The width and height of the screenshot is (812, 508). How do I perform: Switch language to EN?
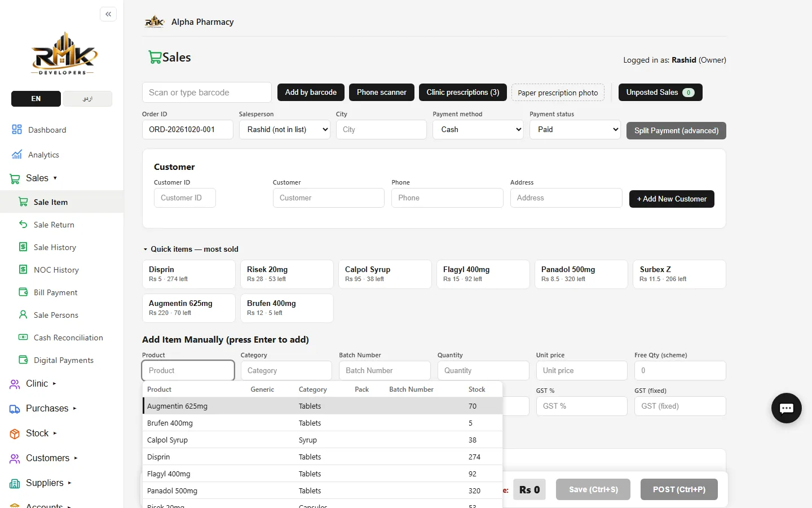click(x=36, y=99)
